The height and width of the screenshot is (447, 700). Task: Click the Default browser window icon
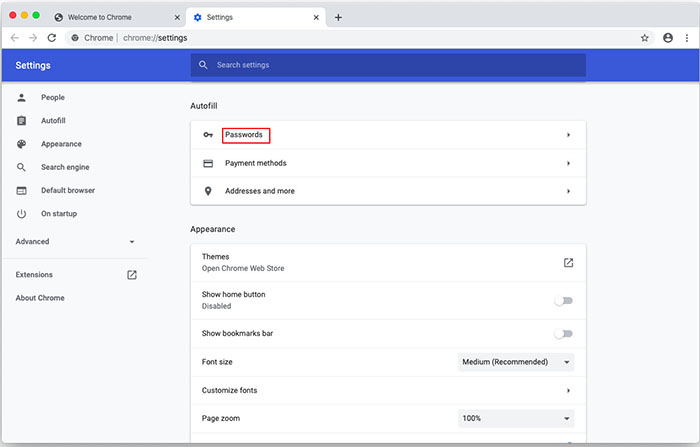tap(21, 191)
